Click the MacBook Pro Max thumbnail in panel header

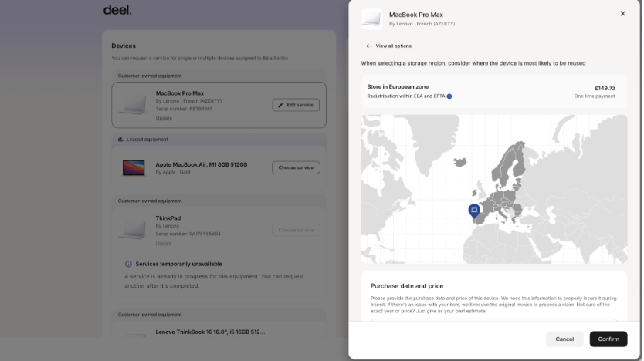[372, 19]
